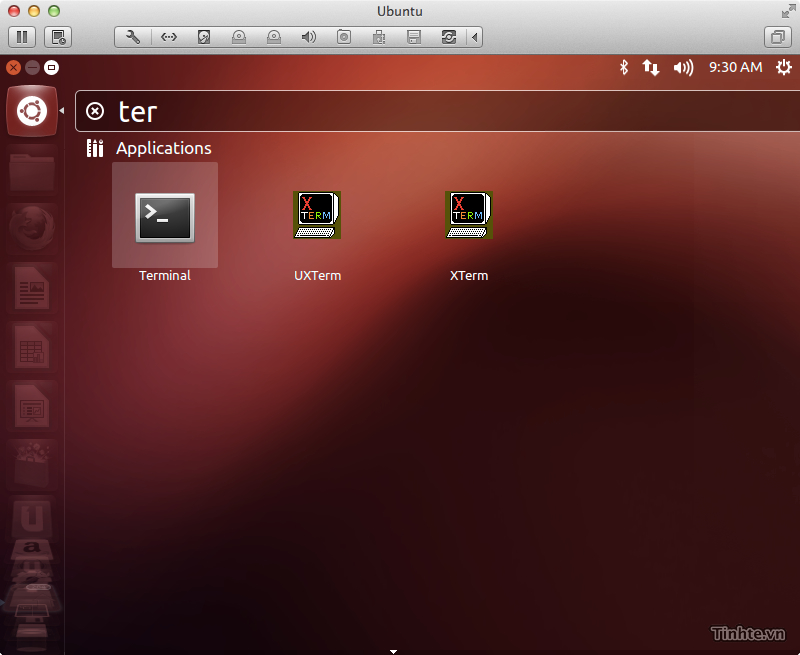The width and height of the screenshot is (800, 655).
Task: Collapse the device toolbar with the arrow
Action: point(475,37)
